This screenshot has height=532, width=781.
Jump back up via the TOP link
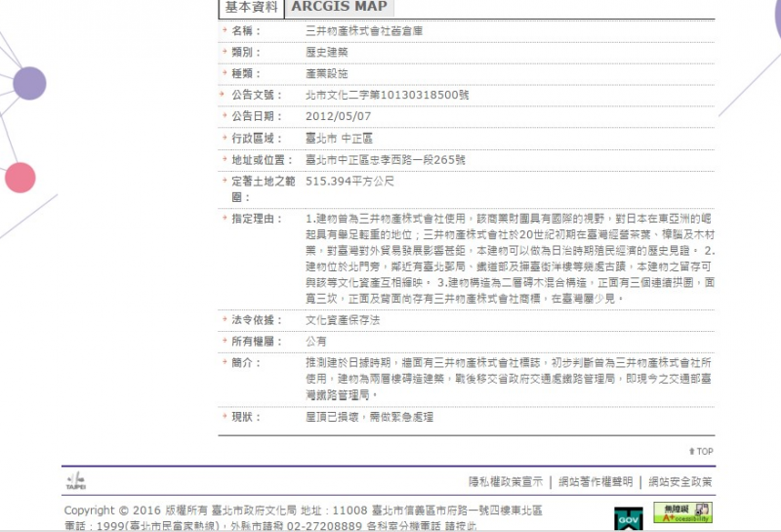pos(701,451)
